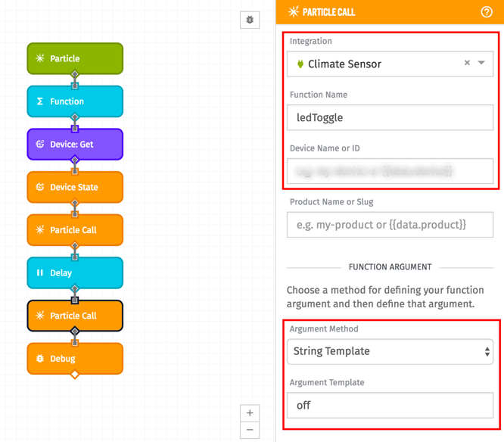Viewport: 504px width, 442px height.
Task: Select the Delay node
Action: coord(75,272)
